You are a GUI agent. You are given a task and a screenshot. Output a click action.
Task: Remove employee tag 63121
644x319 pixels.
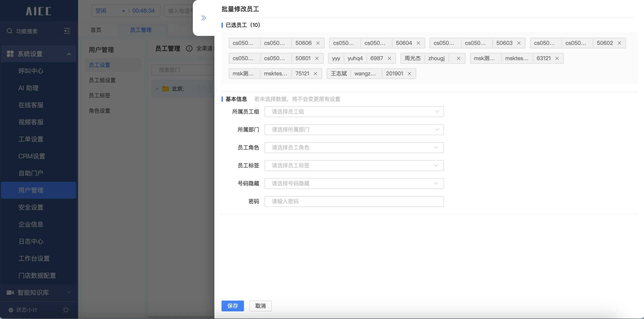(x=557, y=58)
